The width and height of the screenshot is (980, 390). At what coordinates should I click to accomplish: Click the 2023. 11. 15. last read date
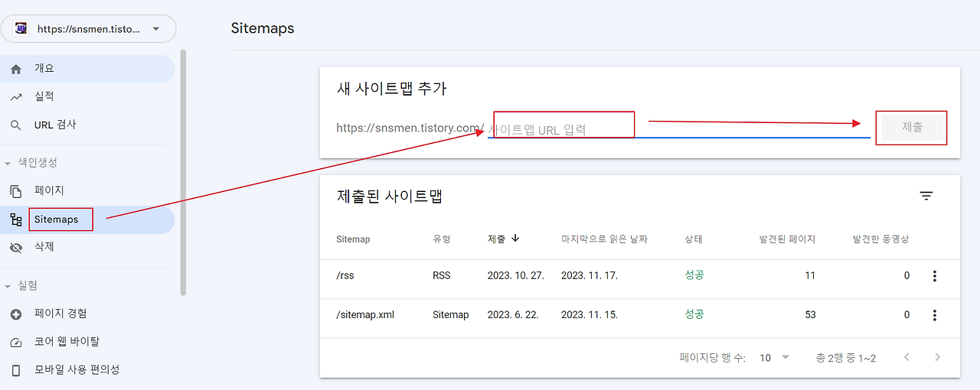[x=590, y=315]
